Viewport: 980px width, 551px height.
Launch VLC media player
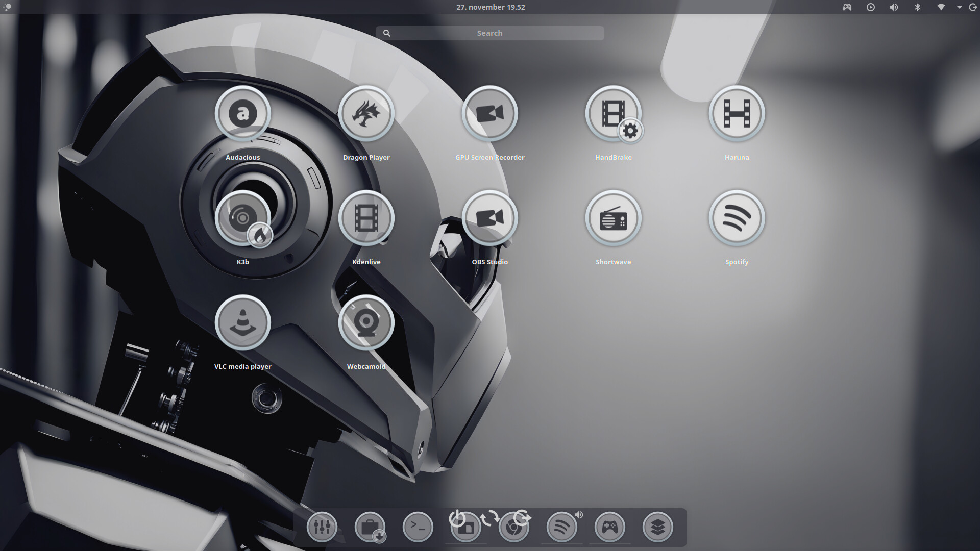tap(242, 323)
